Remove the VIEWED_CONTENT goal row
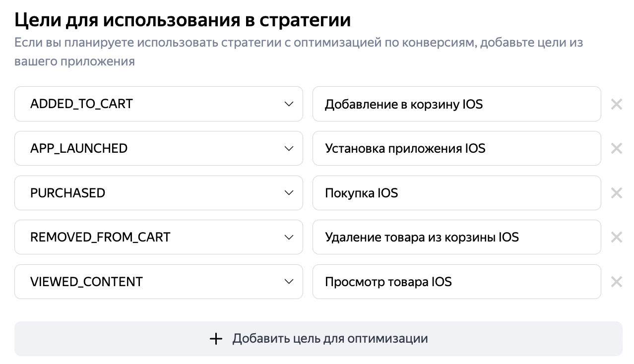634x364 pixels. 616,282
